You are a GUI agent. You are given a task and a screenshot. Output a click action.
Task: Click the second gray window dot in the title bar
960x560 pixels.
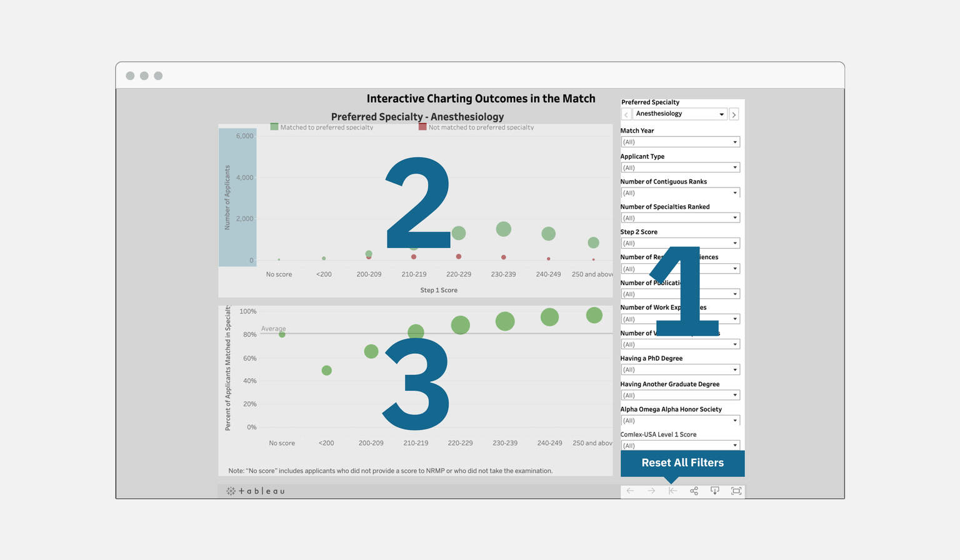point(144,76)
